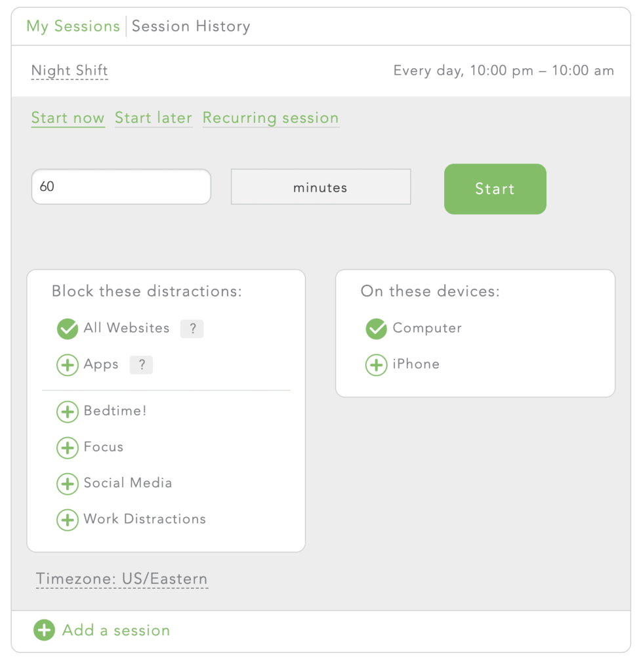Open the All Websites help tooltip
Screen dimensions: 641x672
192,329
